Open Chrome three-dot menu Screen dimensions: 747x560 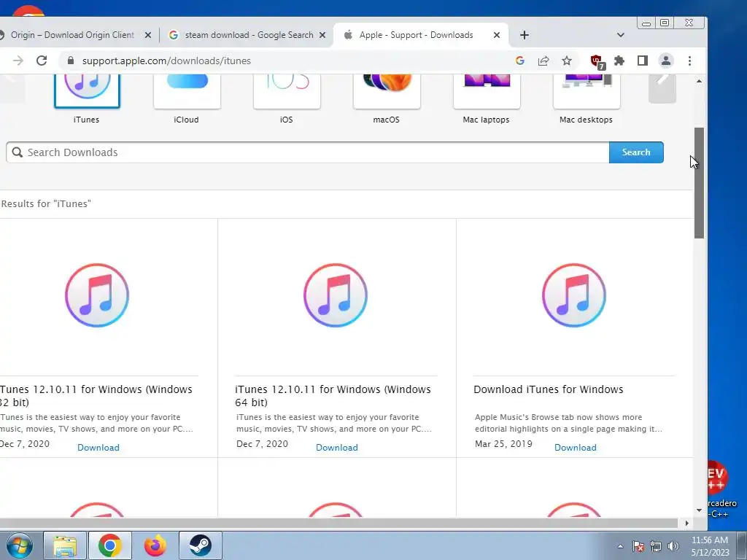pos(689,61)
